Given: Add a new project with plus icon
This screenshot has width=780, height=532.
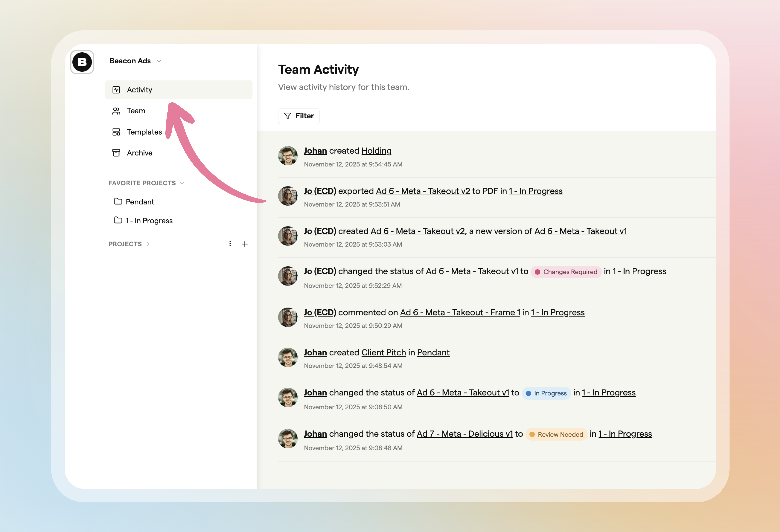Looking at the screenshot, I should (245, 244).
